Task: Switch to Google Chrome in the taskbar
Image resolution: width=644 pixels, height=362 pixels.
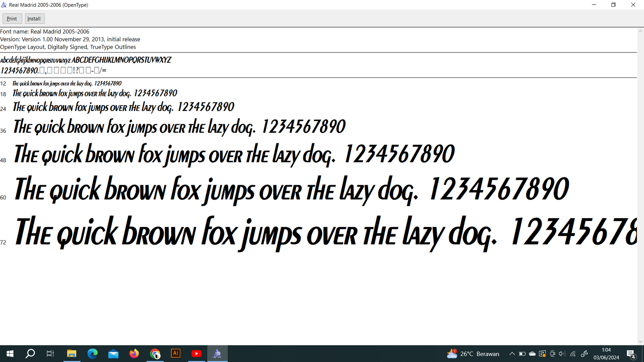Action: [155, 354]
